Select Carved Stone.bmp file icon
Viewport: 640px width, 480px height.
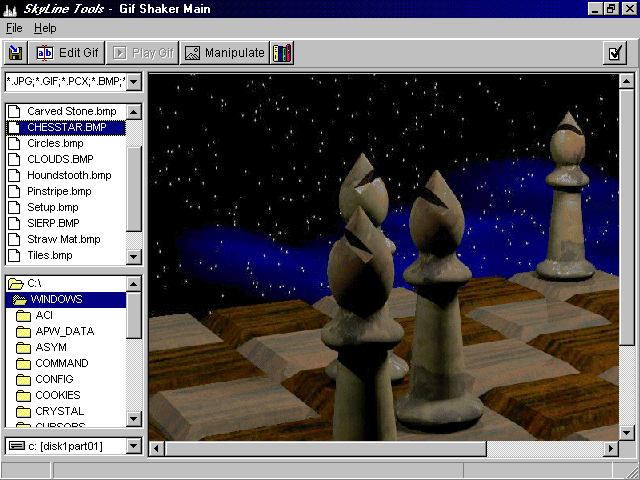(15, 111)
